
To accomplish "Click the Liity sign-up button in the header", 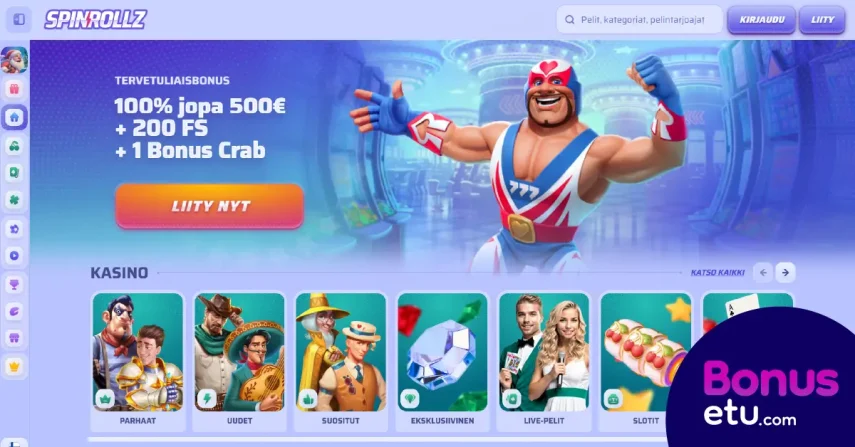I will pos(822,20).
